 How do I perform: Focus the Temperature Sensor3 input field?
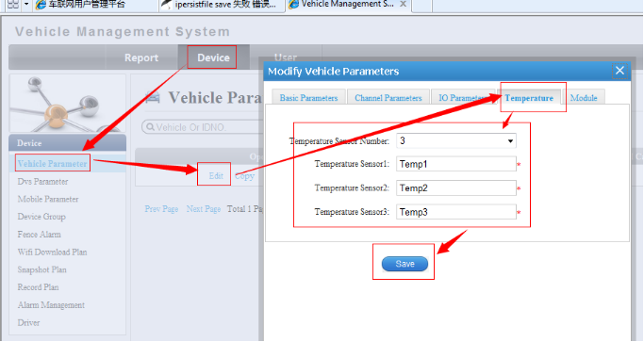point(456,212)
